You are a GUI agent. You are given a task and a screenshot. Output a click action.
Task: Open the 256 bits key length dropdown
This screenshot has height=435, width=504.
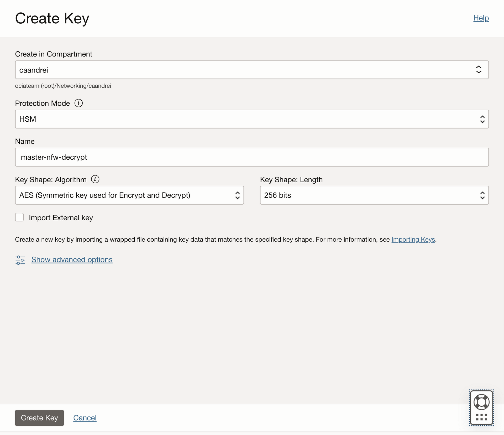tap(367, 195)
